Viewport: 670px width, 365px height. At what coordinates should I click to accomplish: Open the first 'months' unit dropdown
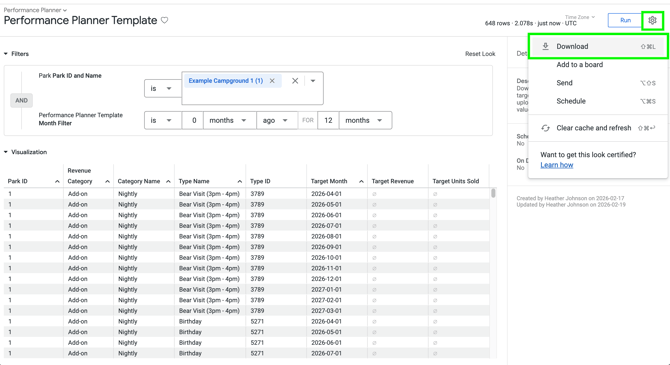pos(229,121)
